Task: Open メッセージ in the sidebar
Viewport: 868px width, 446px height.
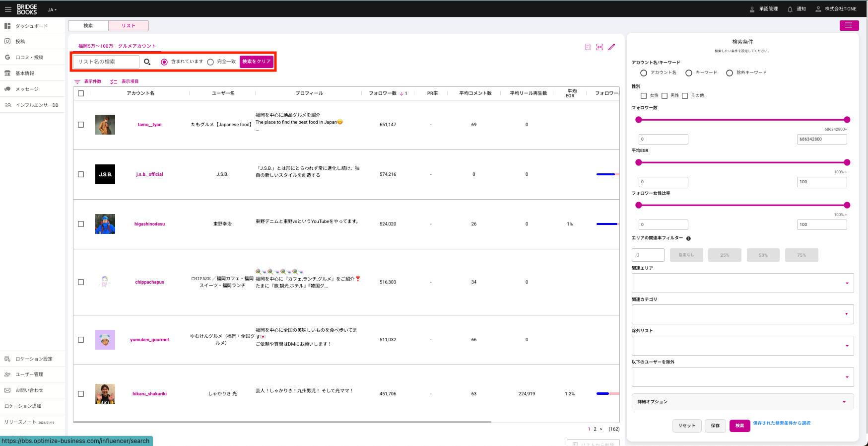Action: (27, 89)
